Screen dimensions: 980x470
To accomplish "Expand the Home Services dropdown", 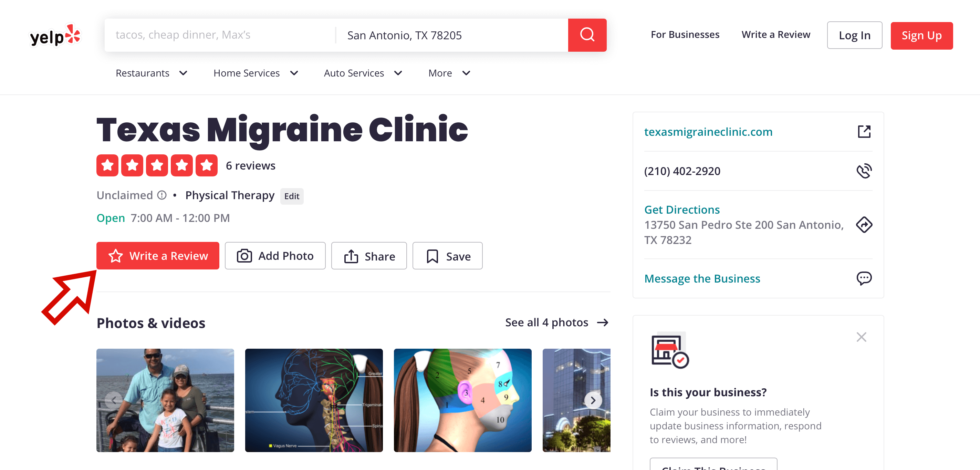I will click(x=256, y=73).
